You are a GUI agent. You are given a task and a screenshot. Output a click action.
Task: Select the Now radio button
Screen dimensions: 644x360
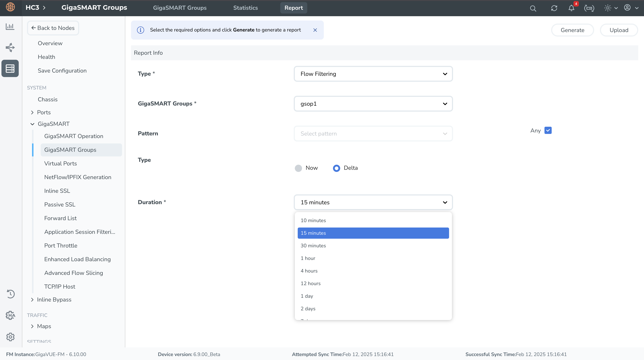click(x=298, y=168)
